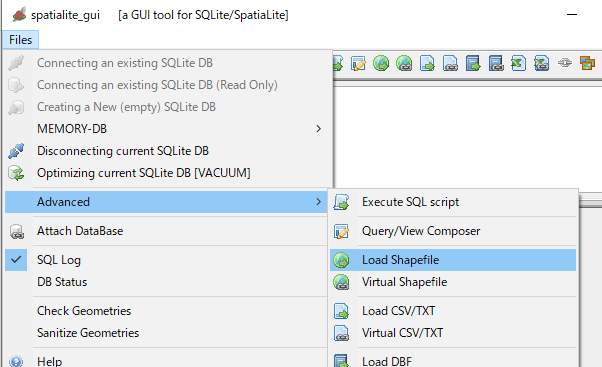The width and height of the screenshot is (602, 367).
Task: Toggle the SQL Log checkmark
Action: coord(16,260)
